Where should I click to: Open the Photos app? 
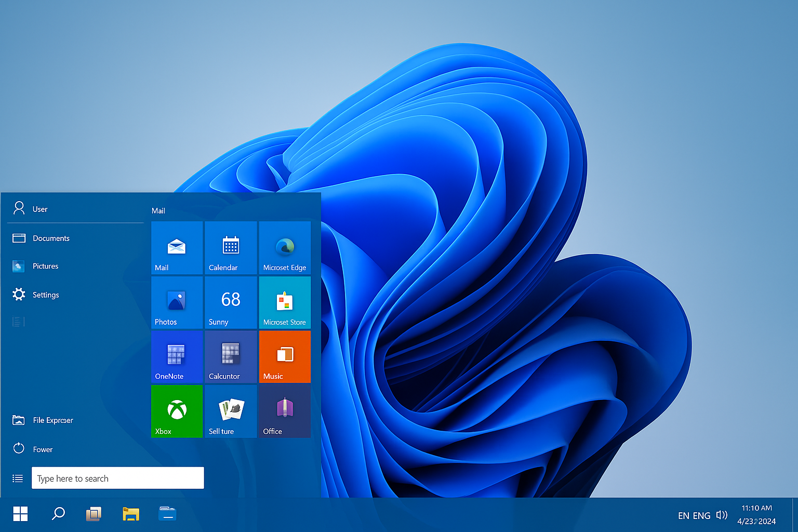(177, 302)
